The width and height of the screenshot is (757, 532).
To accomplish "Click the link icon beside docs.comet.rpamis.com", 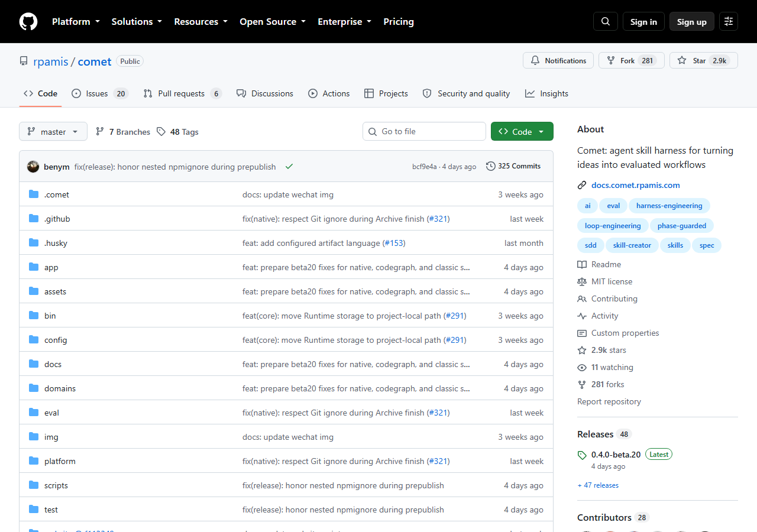I will [582, 185].
